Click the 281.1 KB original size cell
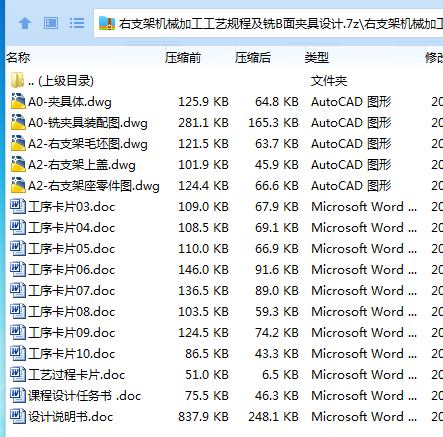443x437 pixels. pyautogui.click(x=203, y=123)
